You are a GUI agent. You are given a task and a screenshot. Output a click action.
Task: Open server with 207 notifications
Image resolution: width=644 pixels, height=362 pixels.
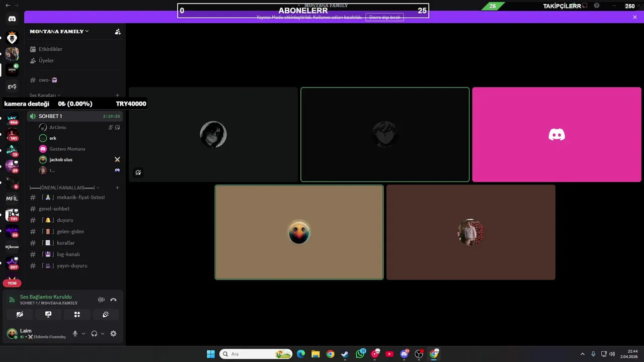12,263
